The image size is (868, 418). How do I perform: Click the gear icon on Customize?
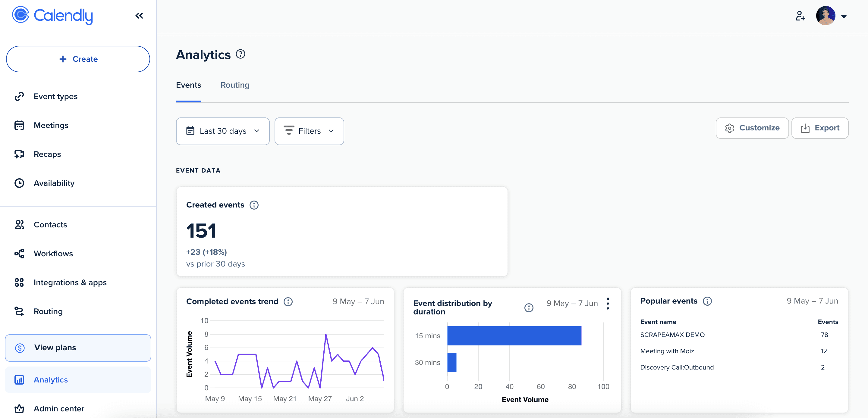(729, 128)
